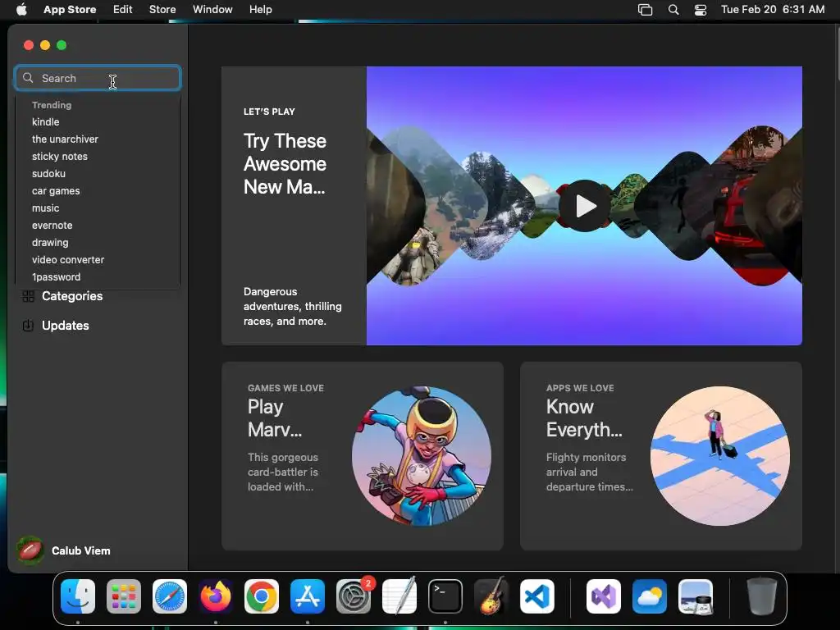840x630 pixels.
Task: Select trending search 'kindle'
Action: 46,122
